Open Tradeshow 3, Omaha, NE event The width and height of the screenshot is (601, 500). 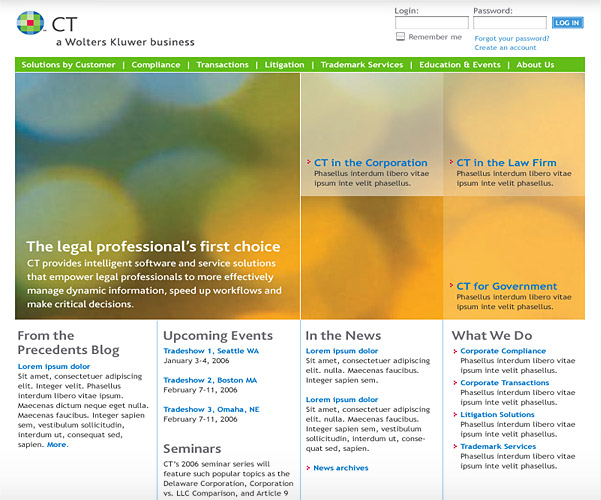pyautogui.click(x=211, y=409)
